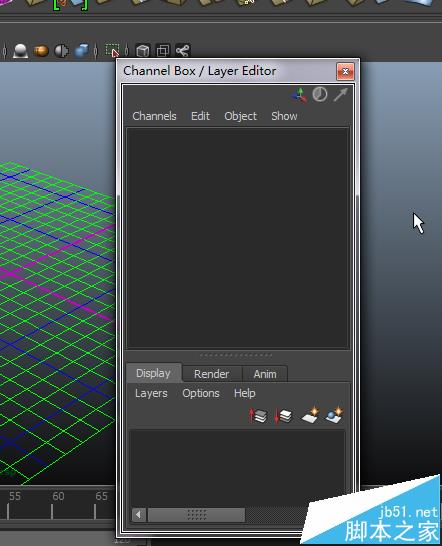The height and width of the screenshot is (546, 442).
Task: Open the layer editor Help menu
Action: [245, 393]
